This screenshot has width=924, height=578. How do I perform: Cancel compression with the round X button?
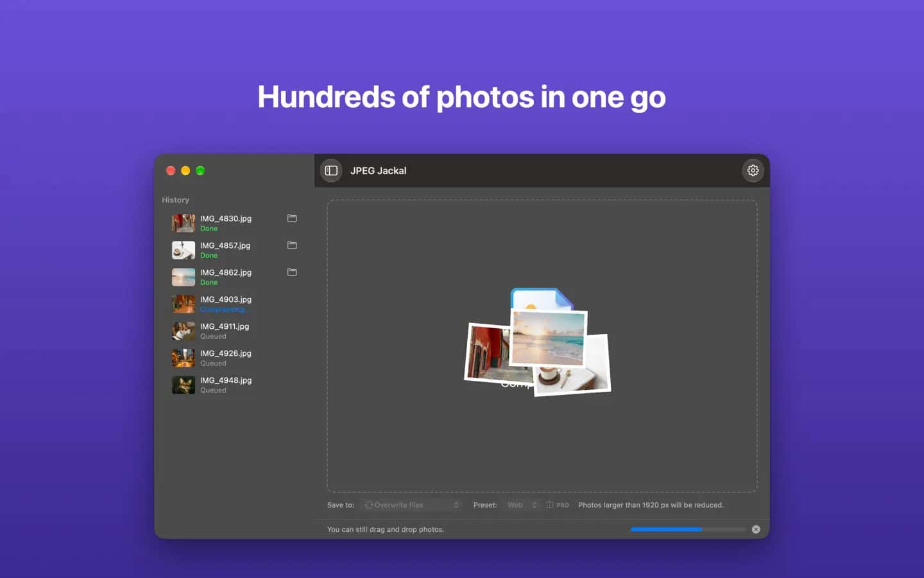click(756, 529)
